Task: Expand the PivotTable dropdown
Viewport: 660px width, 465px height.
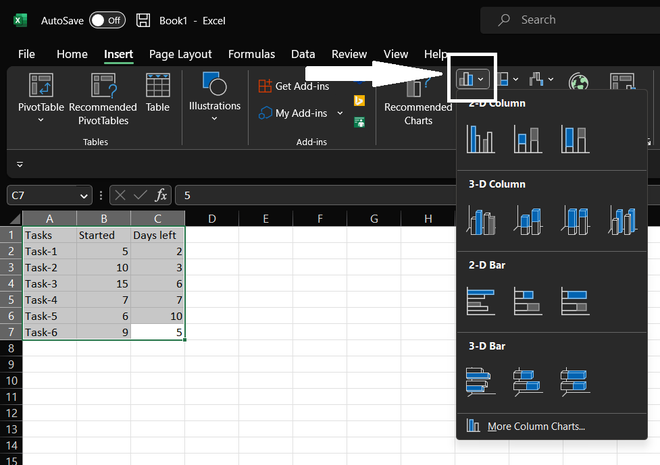Action: pyautogui.click(x=41, y=120)
